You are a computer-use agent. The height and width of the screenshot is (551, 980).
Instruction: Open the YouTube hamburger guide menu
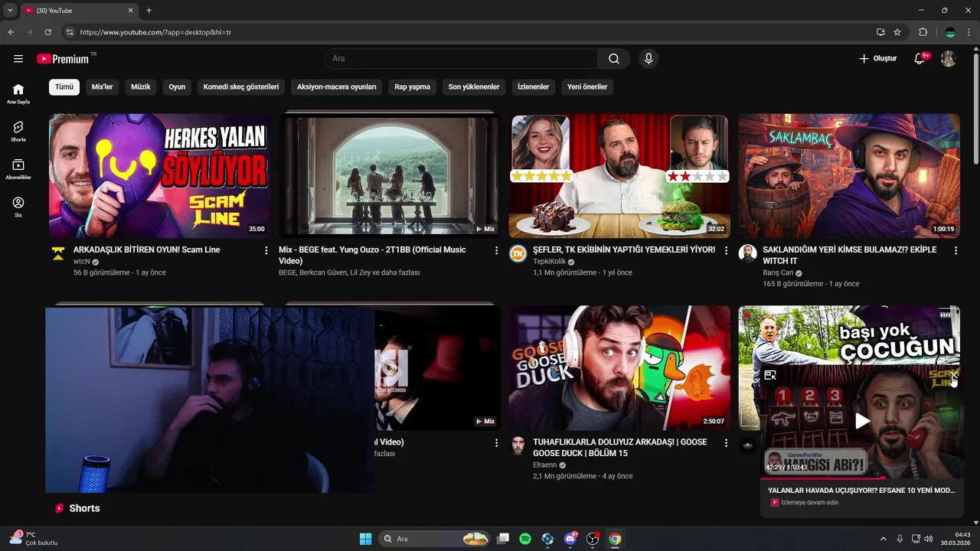pos(18,59)
